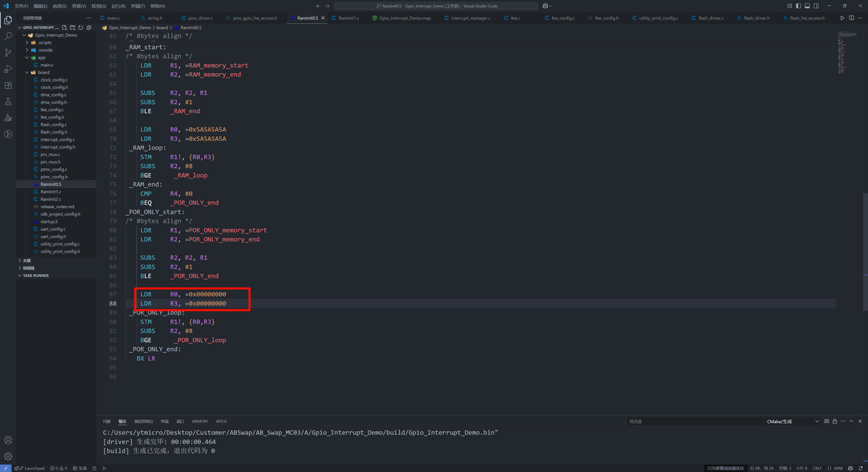Switch to the Gpio_Interrupt_Demo.map tab

click(405, 18)
